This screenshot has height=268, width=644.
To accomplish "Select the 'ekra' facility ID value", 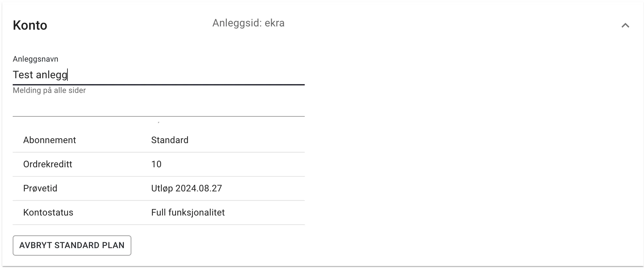I will coord(274,23).
